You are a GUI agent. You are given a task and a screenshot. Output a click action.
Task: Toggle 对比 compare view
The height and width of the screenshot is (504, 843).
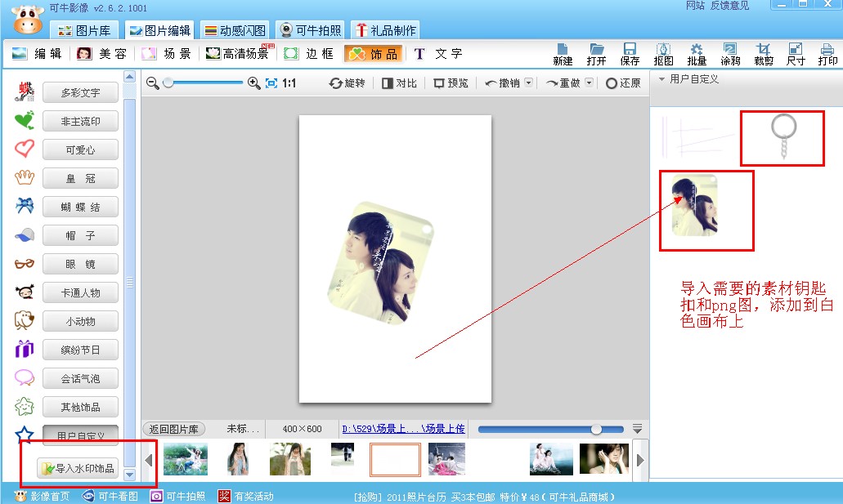pos(400,83)
